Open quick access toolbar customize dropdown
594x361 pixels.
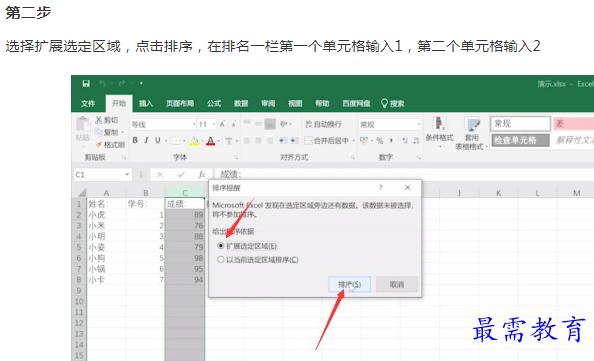141,83
